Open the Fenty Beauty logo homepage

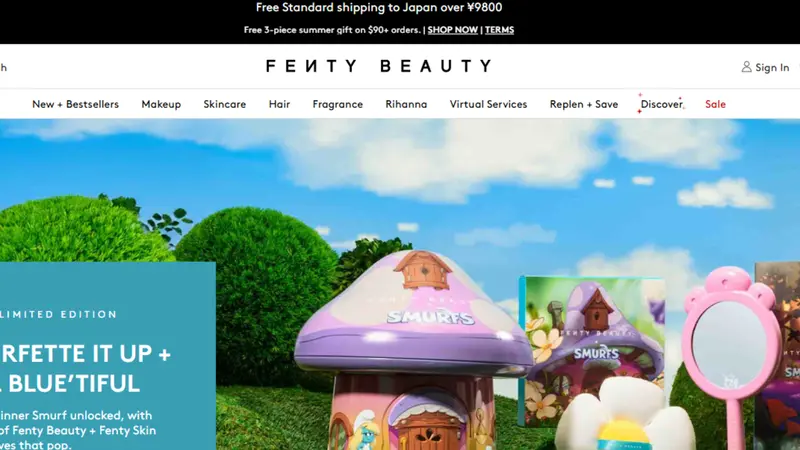[x=379, y=66]
